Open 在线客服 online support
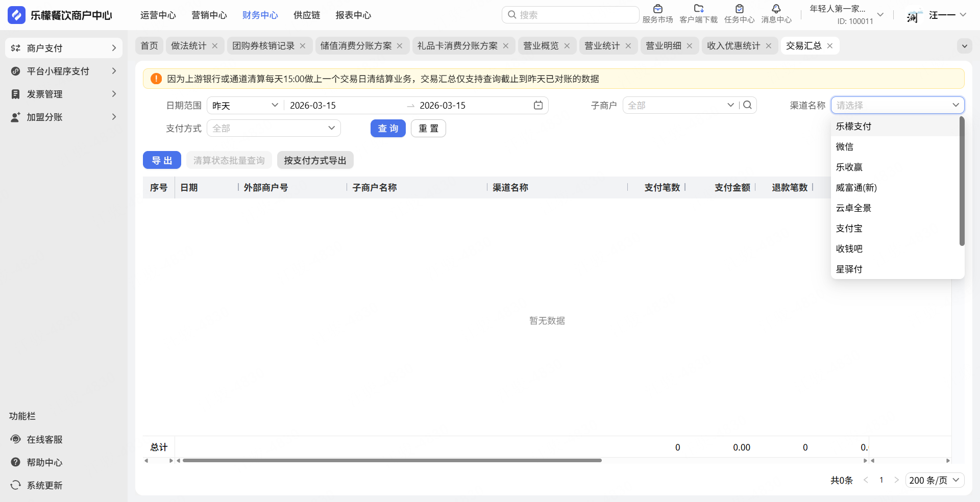This screenshot has height=502, width=980. coord(44,439)
